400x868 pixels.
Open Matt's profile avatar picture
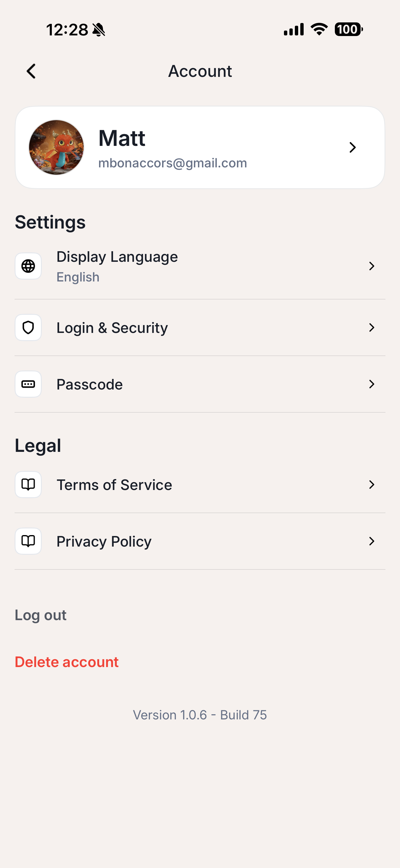tap(56, 147)
